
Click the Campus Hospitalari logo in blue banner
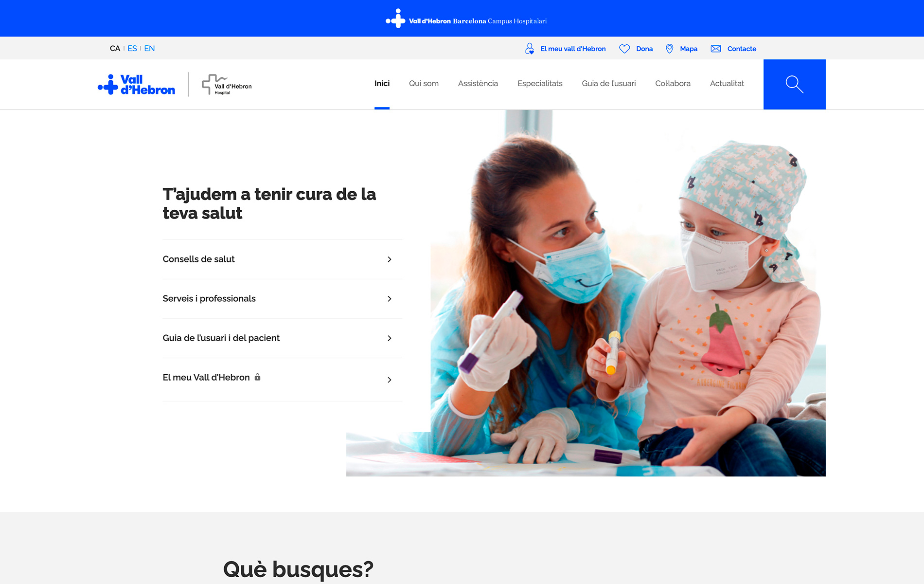point(466,19)
